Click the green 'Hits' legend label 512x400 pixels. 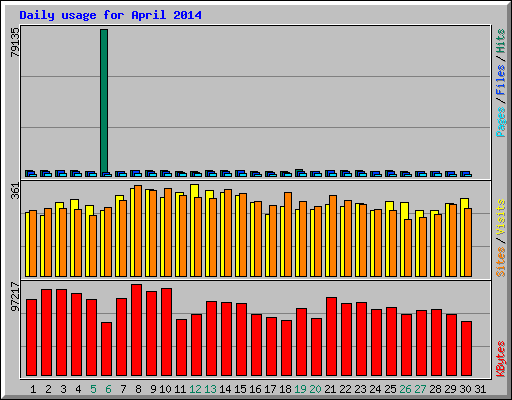pyautogui.click(x=501, y=41)
